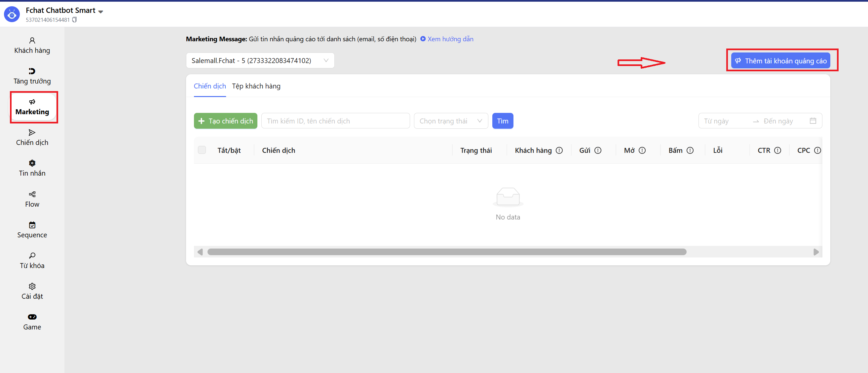Open the Salemall.Fchat ad account dropdown
Screen dimensions: 868x373
260,61
